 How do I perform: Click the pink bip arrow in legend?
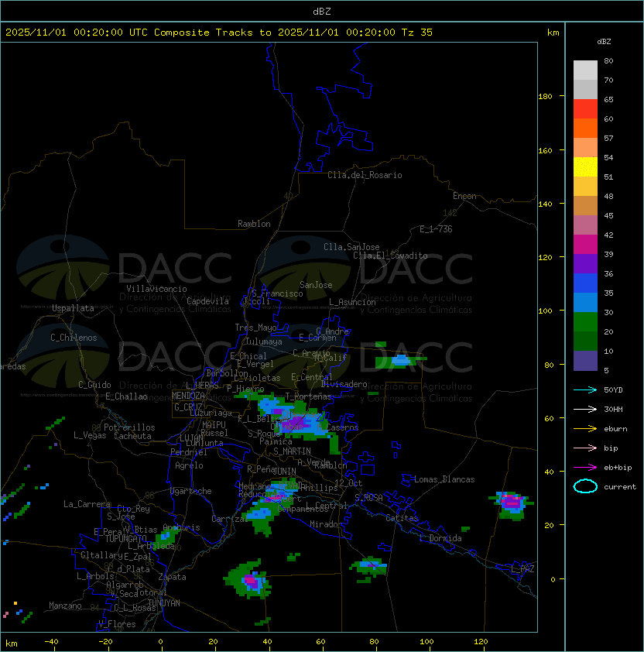pos(585,448)
